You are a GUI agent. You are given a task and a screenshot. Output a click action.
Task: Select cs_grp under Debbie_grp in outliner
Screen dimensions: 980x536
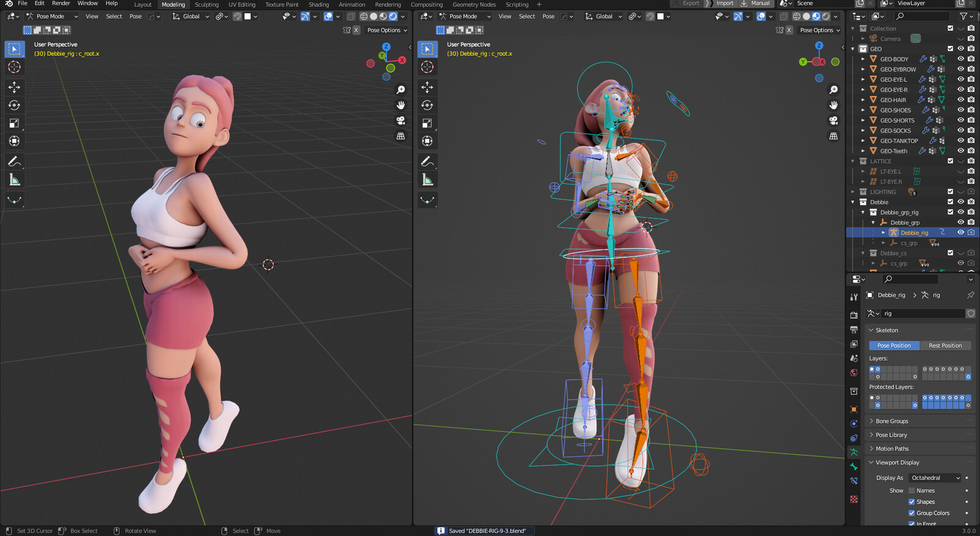click(x=909, y=243)
